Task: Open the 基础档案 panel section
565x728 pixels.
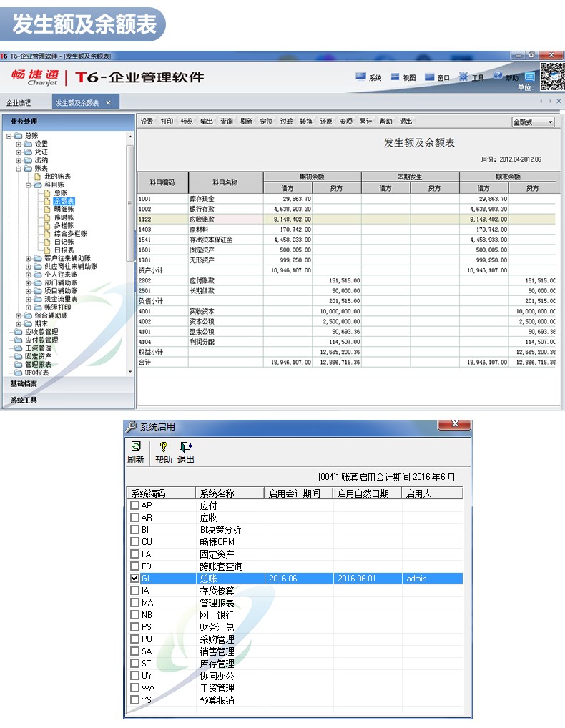Action: tap(68, 384)
